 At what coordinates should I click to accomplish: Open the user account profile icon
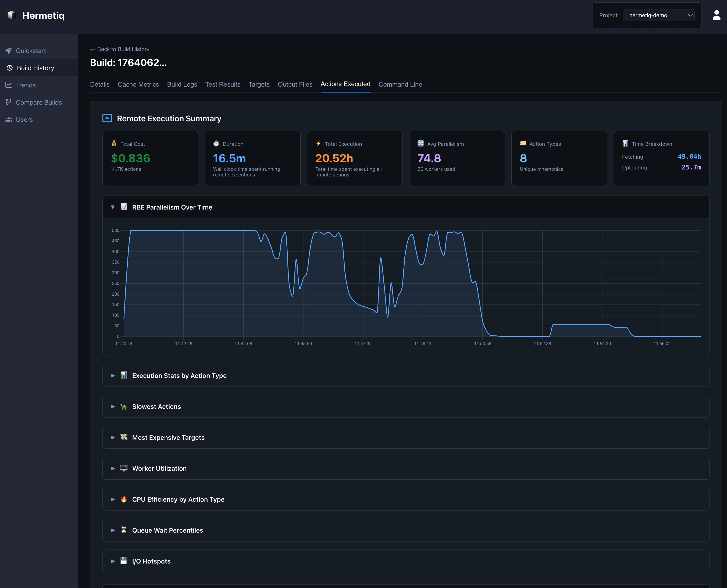717,15
